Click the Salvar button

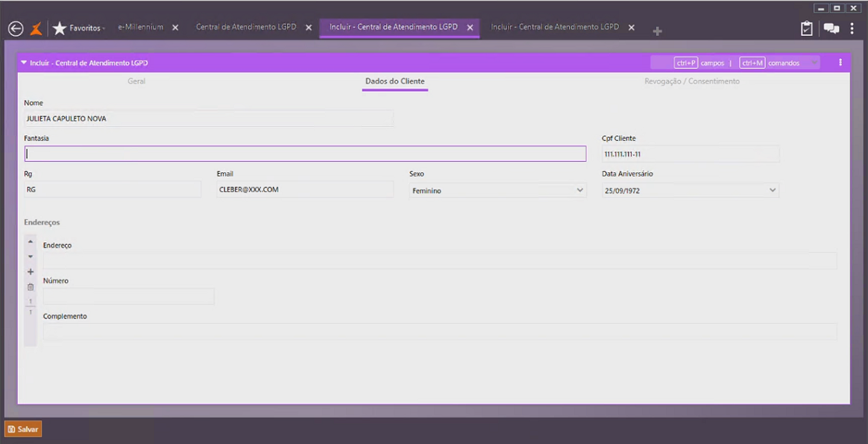23,429
